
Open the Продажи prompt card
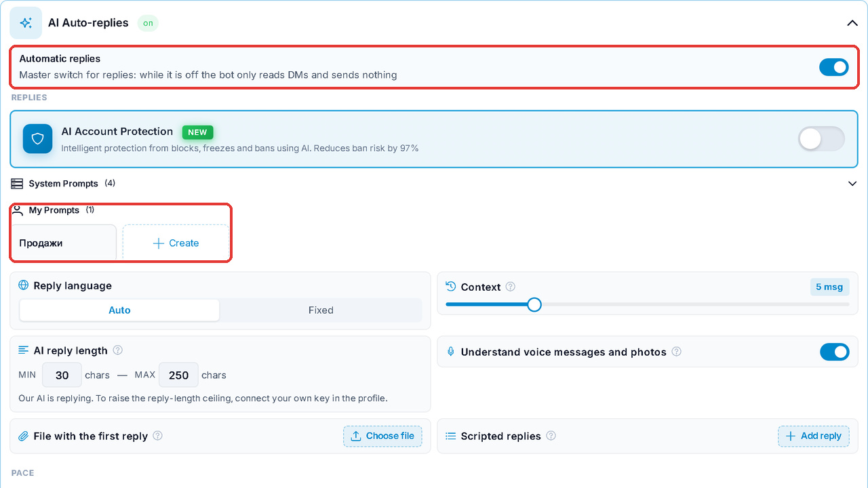pyautogui.click(x=63, y=243)
